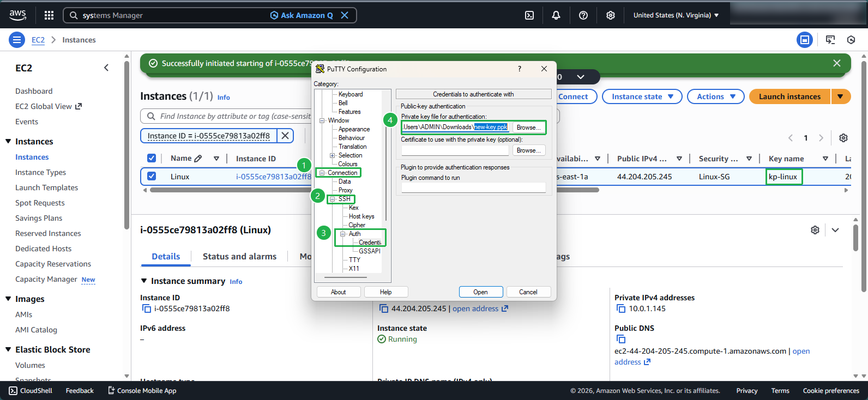This screenshot has width=868, height=400.
Task: Grab the instances table horizontal scrollbar
Action: point(374,190)
